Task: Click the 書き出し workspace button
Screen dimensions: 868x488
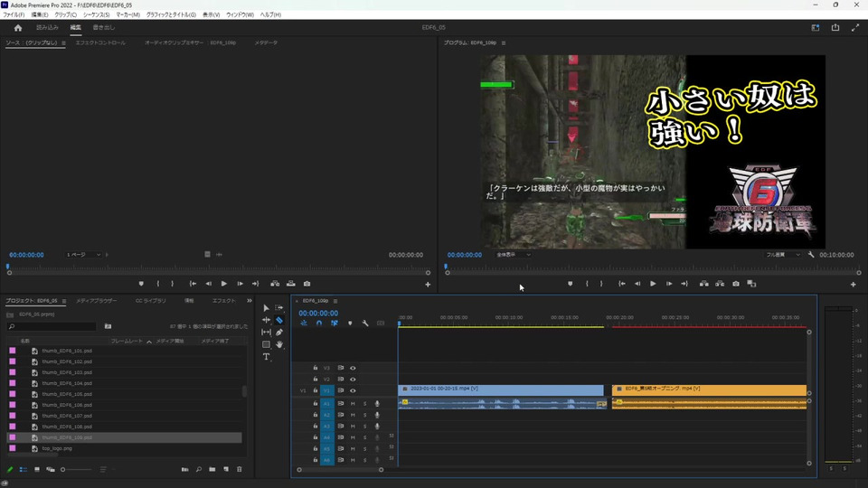Action: [x=104, y=27]
